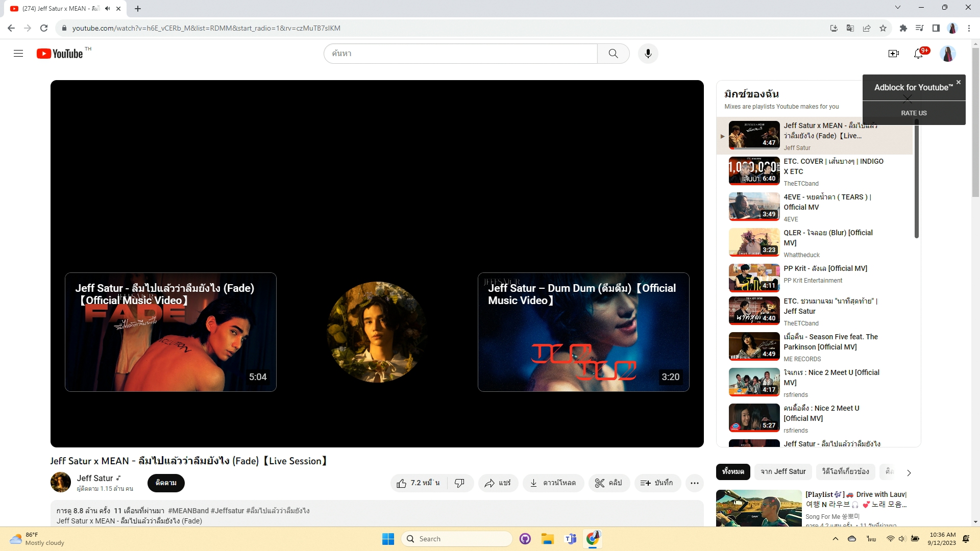Play ETC. COVER เส้นบางๆ INDIGO X ETC
Viewport: 980px width, 551px height.
(x=814, y=171)
